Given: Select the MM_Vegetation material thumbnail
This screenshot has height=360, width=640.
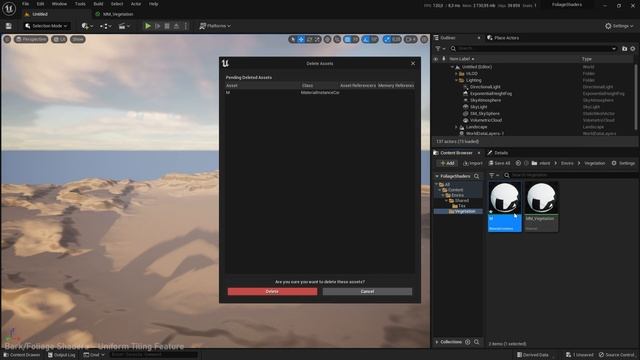Looking at the screenshot, I should 541,207.
